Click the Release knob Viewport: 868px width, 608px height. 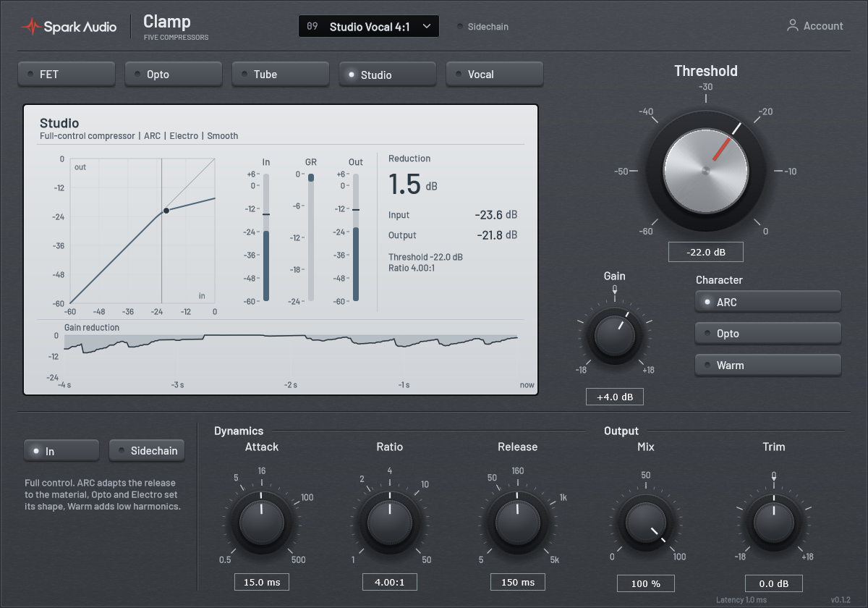(x=518, y=523)
